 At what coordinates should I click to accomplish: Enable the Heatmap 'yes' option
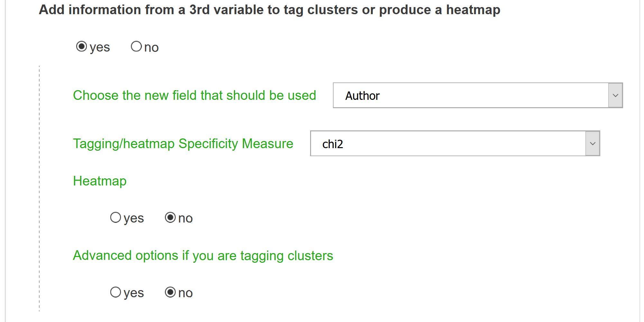(115, 218)
